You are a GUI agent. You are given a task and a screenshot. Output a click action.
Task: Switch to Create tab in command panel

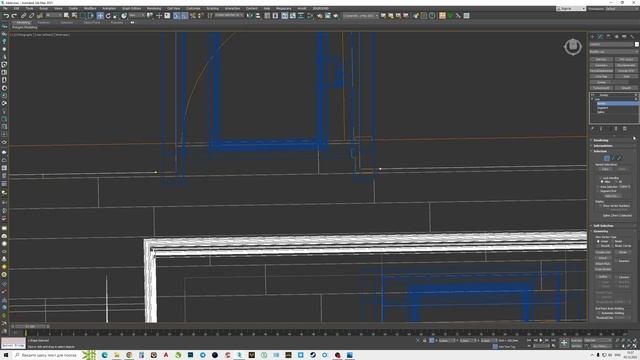(x=593, y=37)
